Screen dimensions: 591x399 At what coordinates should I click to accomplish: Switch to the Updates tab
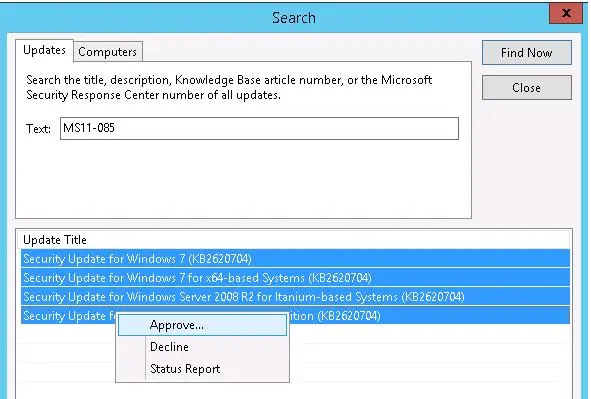44,50
